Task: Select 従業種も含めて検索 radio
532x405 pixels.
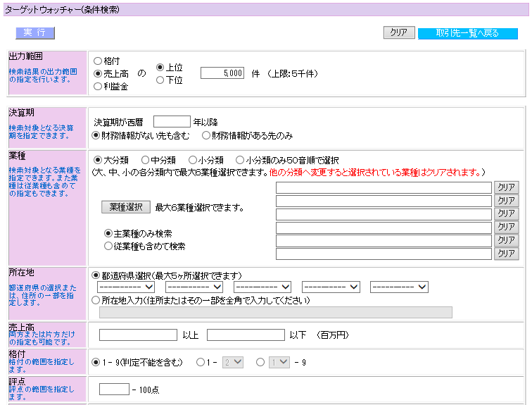Action: pos(108,246)
